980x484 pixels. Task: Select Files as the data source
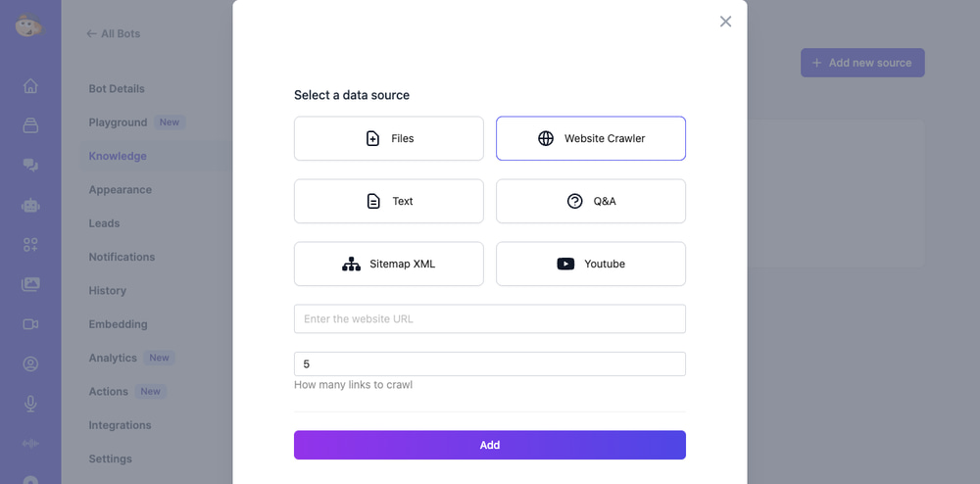(389, 138)
